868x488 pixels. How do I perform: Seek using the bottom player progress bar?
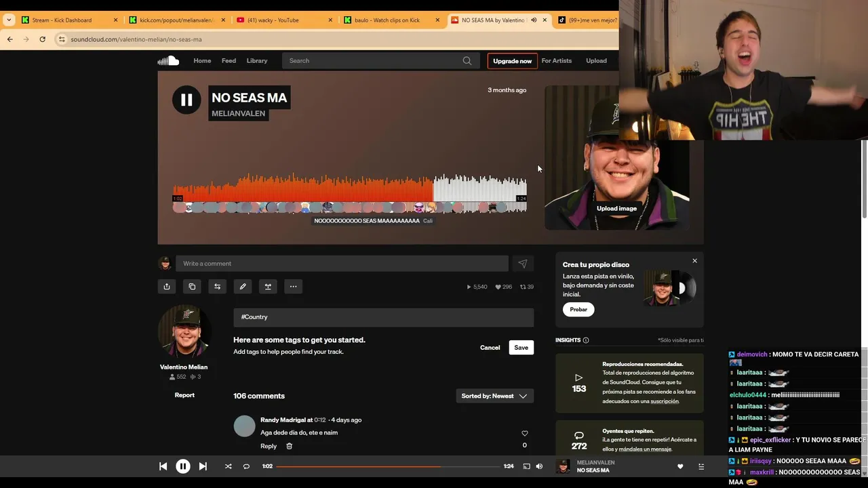coord(389,466)
